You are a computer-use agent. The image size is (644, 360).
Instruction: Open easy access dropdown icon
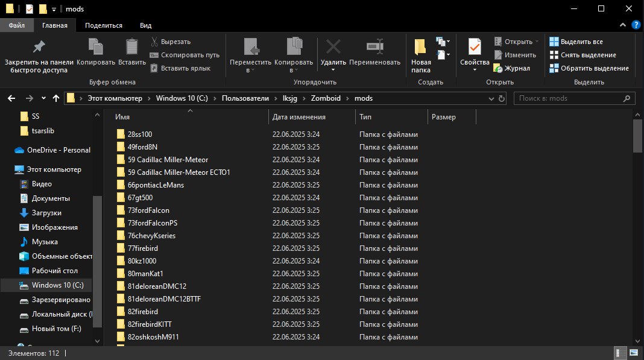[x=443, y=55]
